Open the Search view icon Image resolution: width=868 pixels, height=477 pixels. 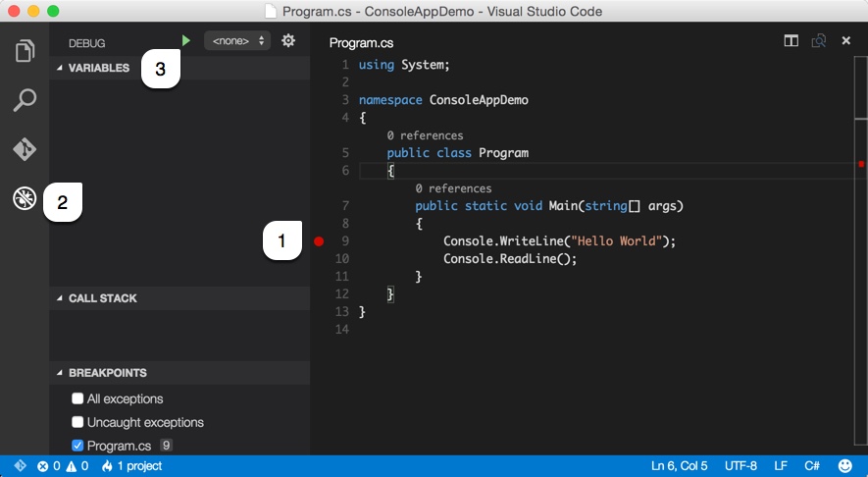click(x=25, y=100)
